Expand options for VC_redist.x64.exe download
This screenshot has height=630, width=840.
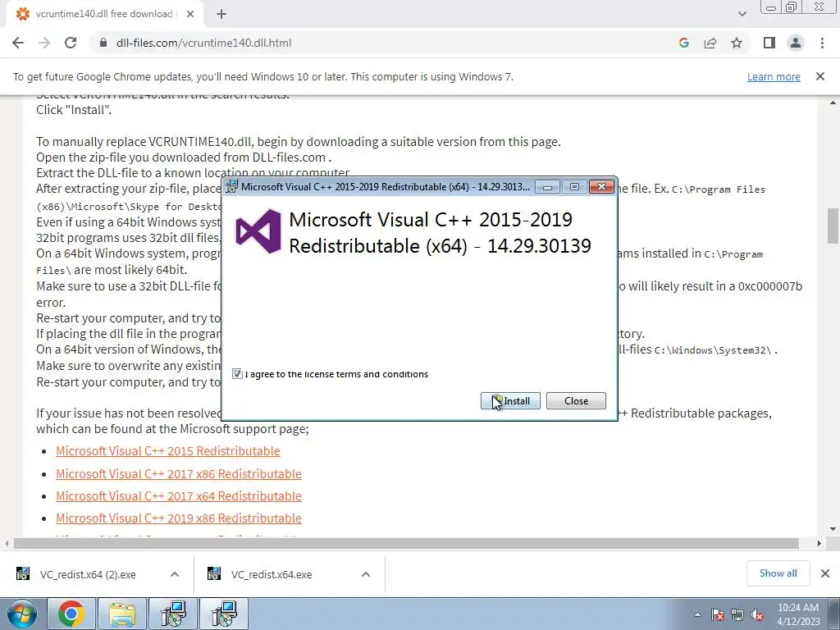(x=366, y=574)
